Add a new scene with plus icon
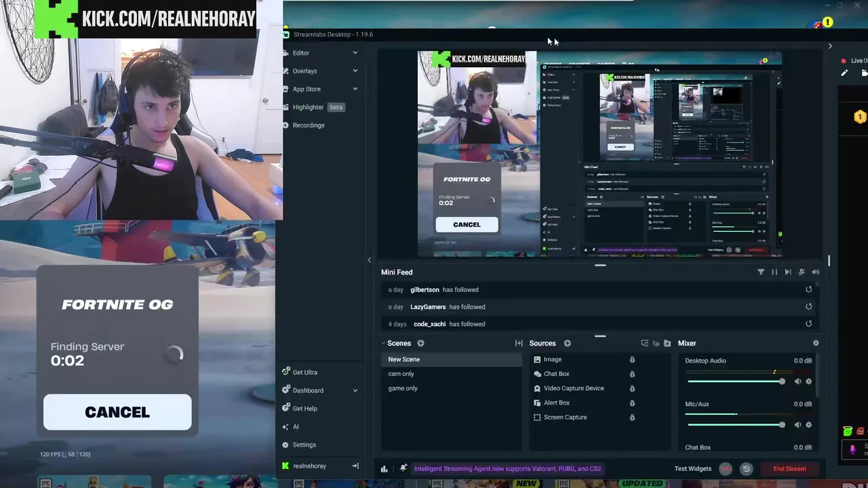The height and width of the screenshot is (488, 868). pyautogui.click(x=420, y=344)
